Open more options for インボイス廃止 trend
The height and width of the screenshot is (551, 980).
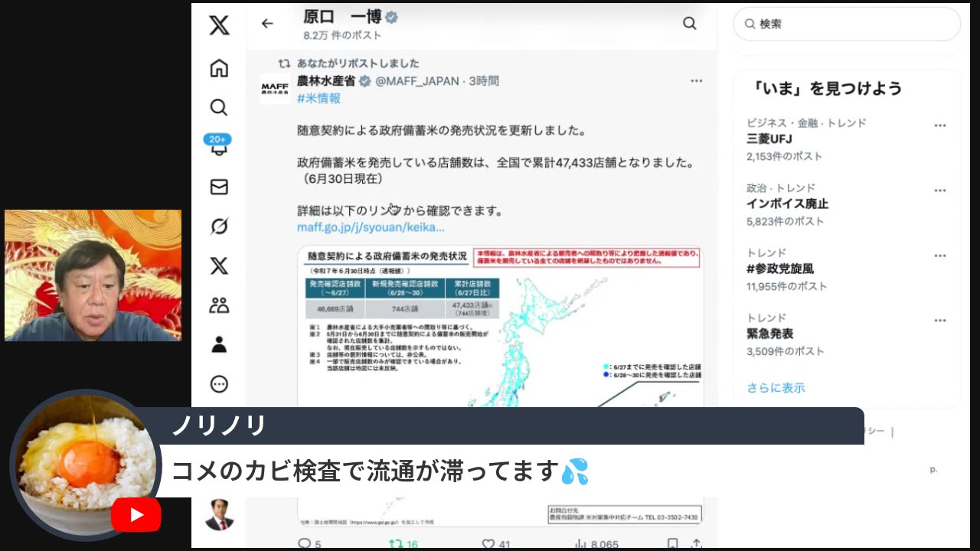pyautogui.click(x=940, y=191)
